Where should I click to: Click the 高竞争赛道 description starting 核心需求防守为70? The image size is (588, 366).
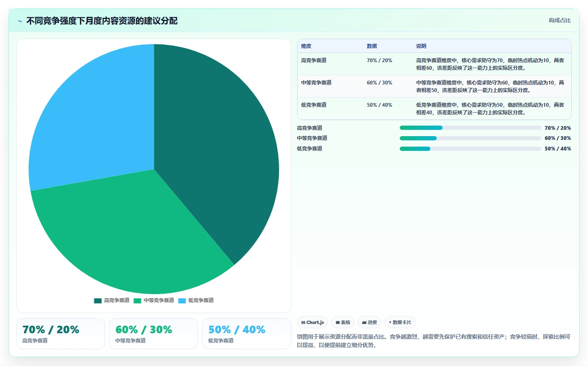click(x=490, y=64)
